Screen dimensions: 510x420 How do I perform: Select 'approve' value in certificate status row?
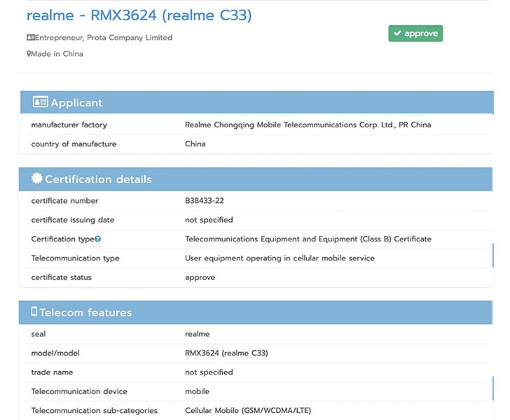200,278
